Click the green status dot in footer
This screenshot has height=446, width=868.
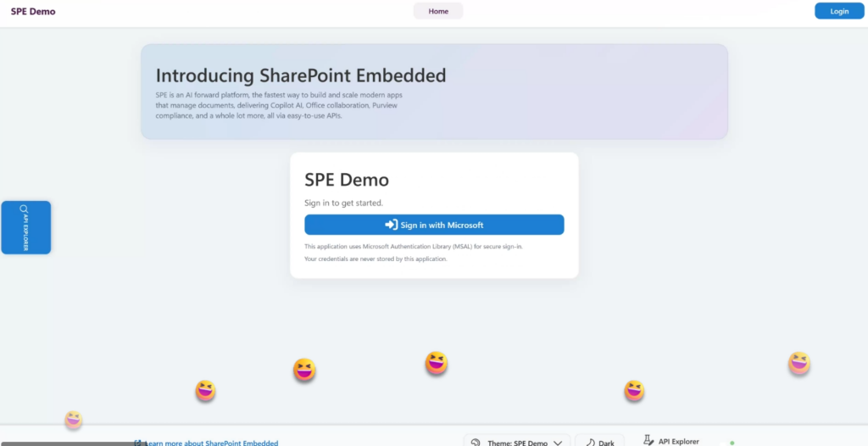732,443
